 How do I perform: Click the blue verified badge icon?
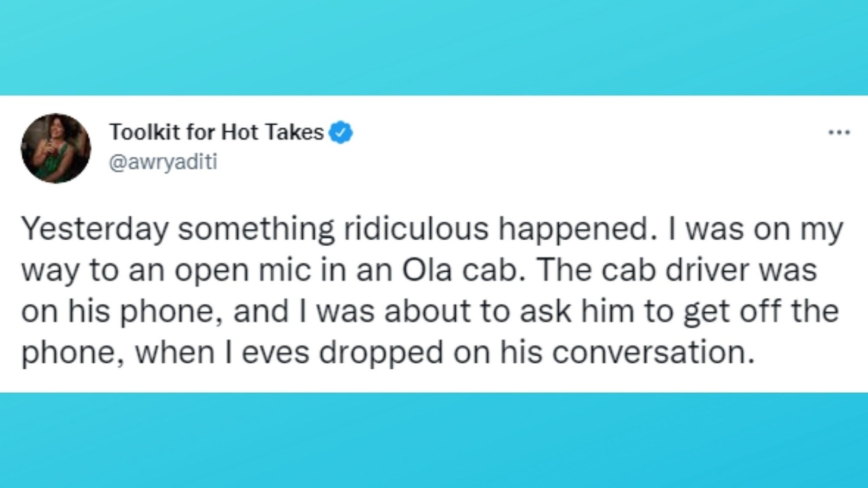pos(341,132)
